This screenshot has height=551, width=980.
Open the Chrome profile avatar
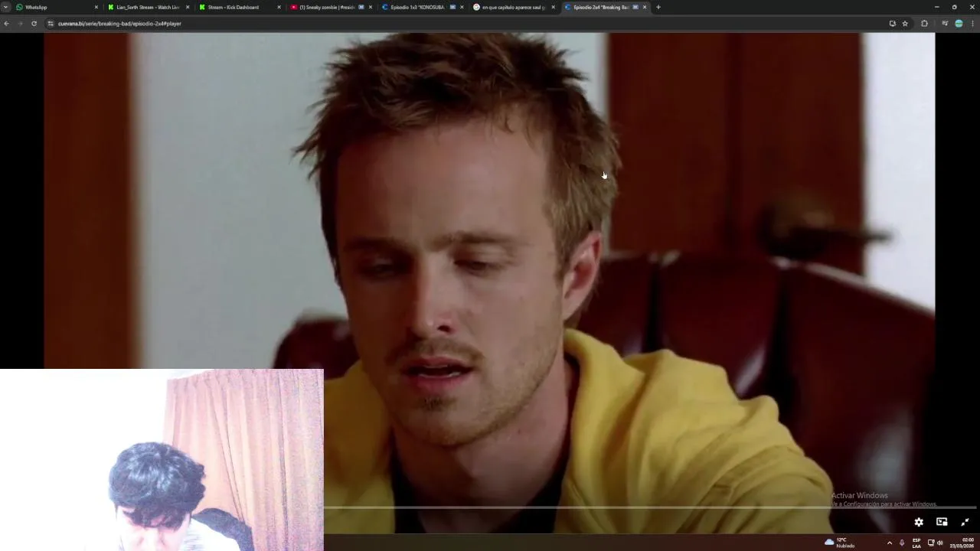[x=959, y=24]
